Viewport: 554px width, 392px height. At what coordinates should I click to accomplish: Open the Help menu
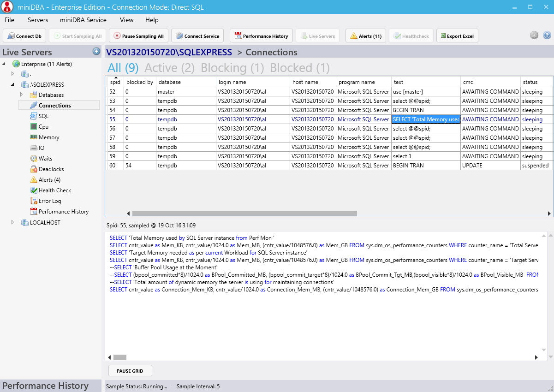coord(152,20)
